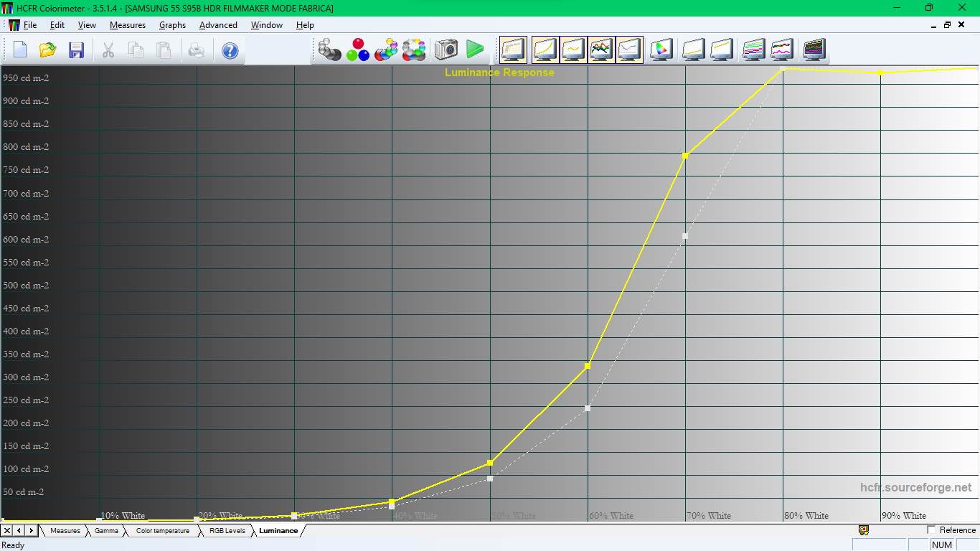This screenshot has width=980, height=551.
Task: Click the Luminance Response graph title
Action: (x=499, y=72)
